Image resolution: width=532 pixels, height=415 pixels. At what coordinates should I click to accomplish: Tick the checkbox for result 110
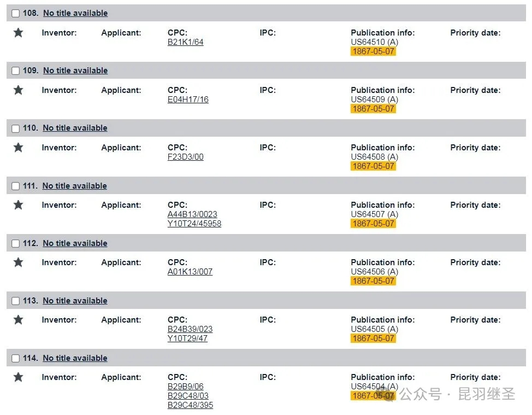pyautogui.click(x=16, y=128)
